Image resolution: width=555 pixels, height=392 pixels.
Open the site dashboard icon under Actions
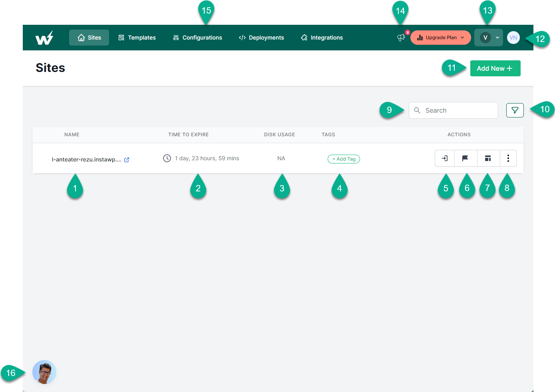coord(488,158)
